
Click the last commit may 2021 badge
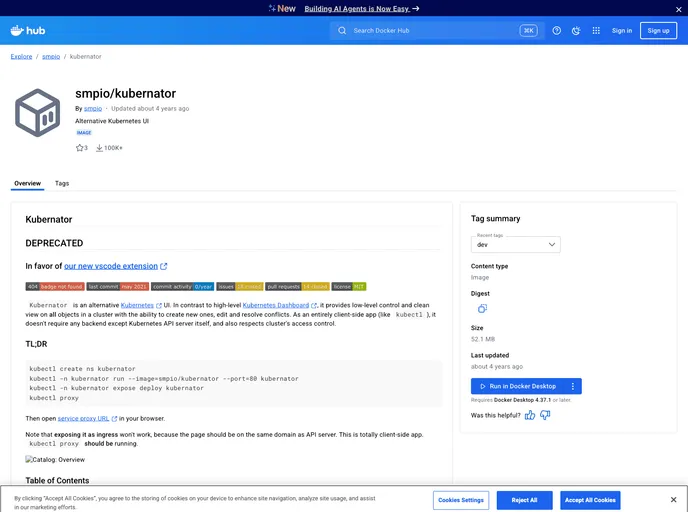click(x=118, y=286)
